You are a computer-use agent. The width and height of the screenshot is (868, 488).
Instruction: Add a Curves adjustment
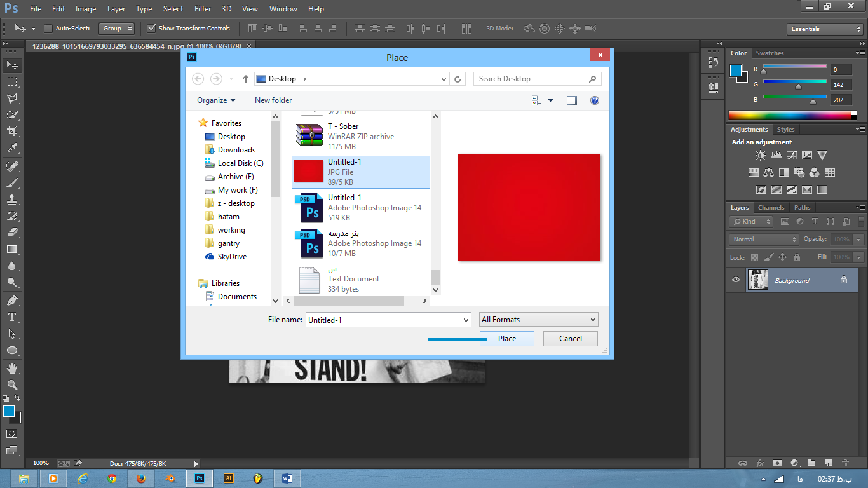point(791,155)
